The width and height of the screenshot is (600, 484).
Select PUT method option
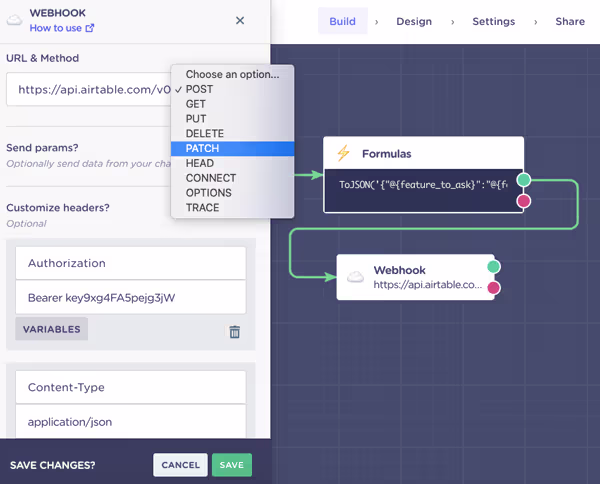[233, 119]
